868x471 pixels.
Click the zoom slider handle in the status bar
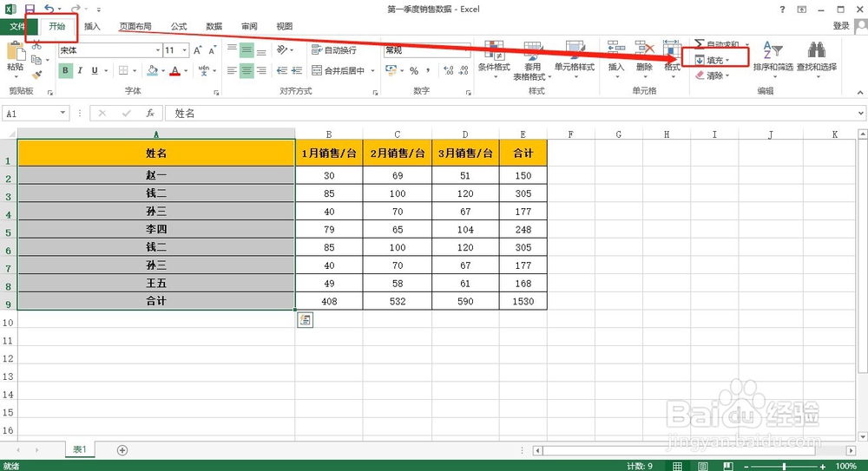pos(784,466)
